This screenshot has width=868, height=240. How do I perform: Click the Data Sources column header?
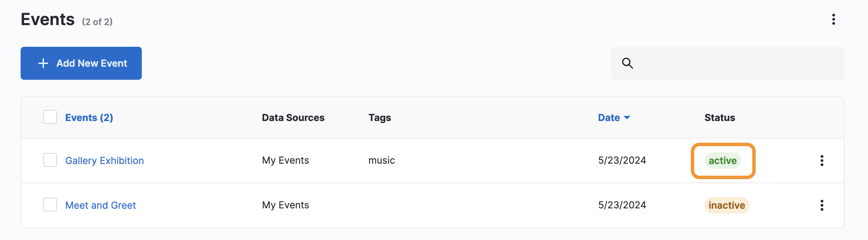pyautogui.click(x=293, y=118)
